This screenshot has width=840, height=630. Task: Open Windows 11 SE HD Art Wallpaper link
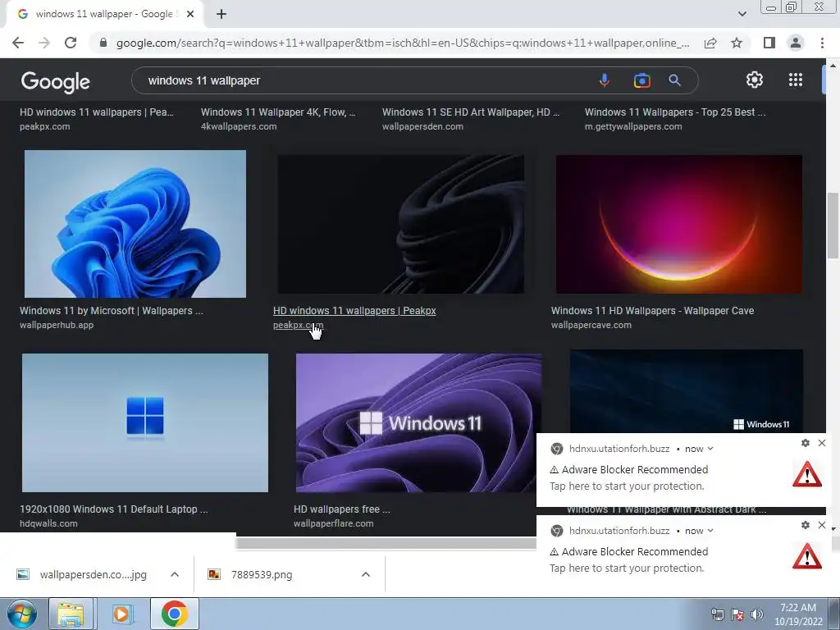pyautogui.click(x=471, y=112)
